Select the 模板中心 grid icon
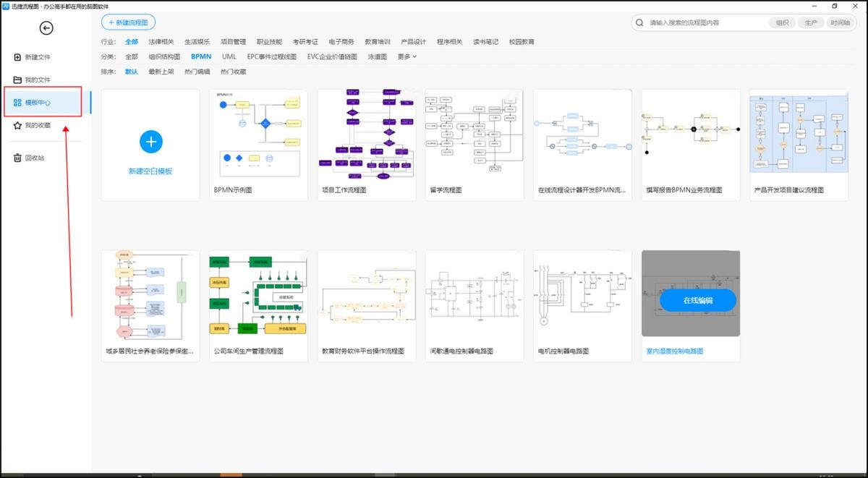 click(18, 103)
